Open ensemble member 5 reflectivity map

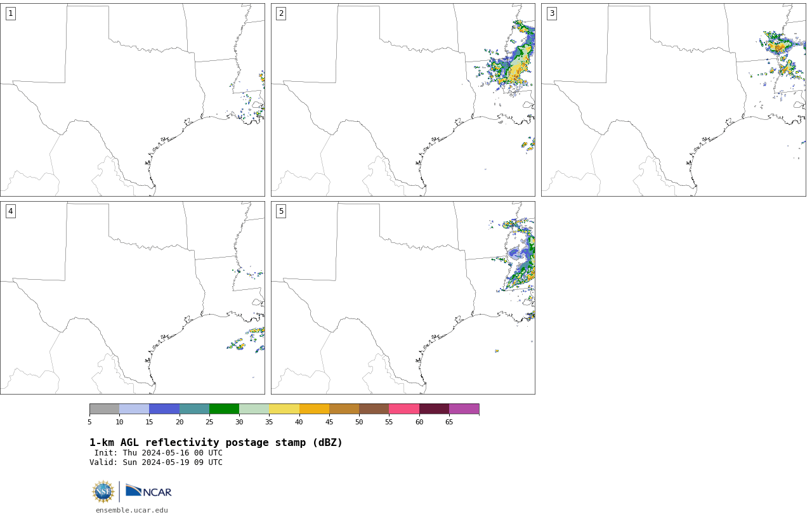tap(403, 298)
